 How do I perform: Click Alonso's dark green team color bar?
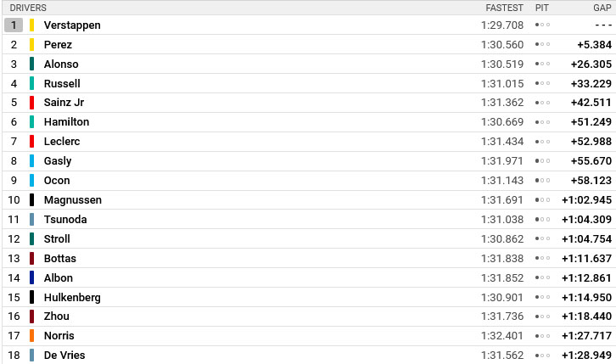coord(32,64)
